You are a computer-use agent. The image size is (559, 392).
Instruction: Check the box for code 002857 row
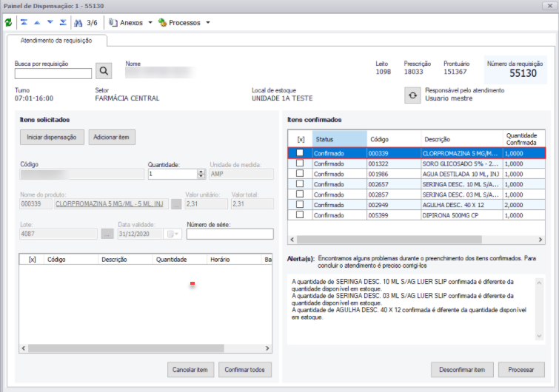coord(300,194)
